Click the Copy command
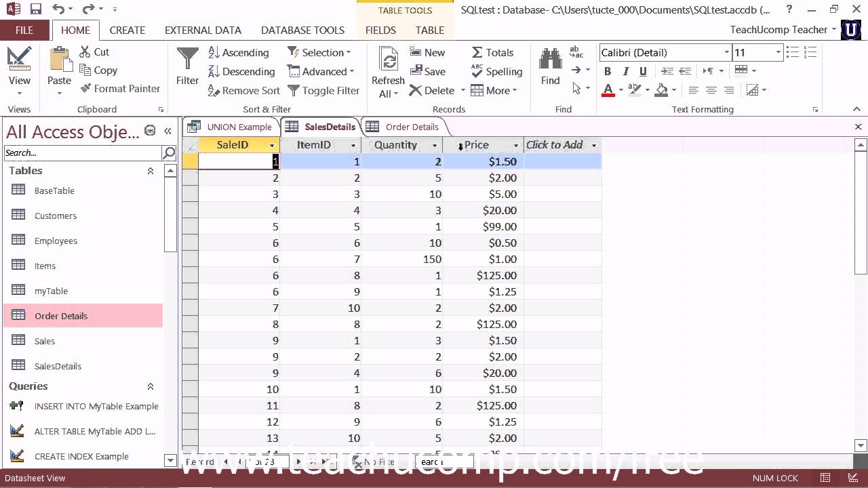Image resolution: width=868 pixels, height=488 pixels. (x=98, y=70)
